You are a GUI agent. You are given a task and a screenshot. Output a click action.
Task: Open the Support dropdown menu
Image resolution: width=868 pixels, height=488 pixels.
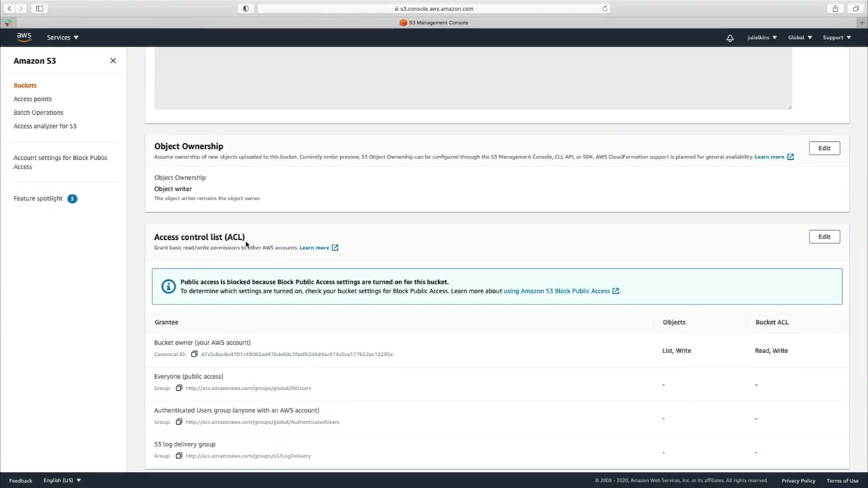pyautogui.click(x=837, y=38)
